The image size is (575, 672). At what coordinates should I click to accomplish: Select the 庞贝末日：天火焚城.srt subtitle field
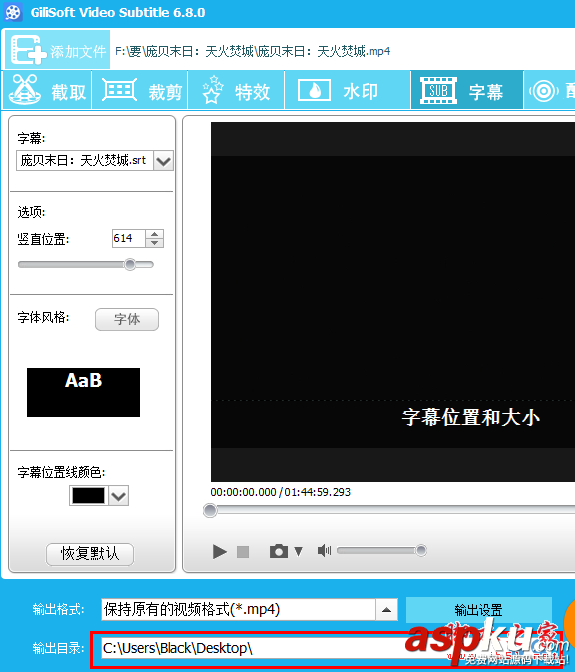tap(85, 161)
